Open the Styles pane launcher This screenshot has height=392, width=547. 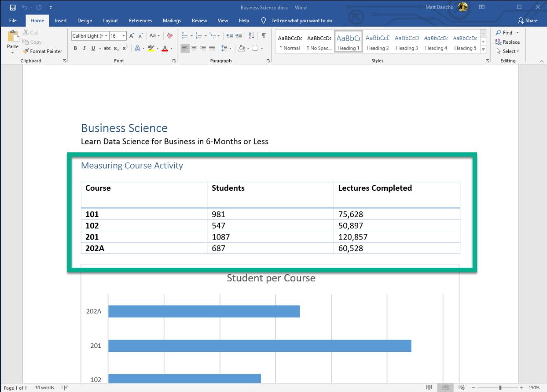click(x=487, y=61)
